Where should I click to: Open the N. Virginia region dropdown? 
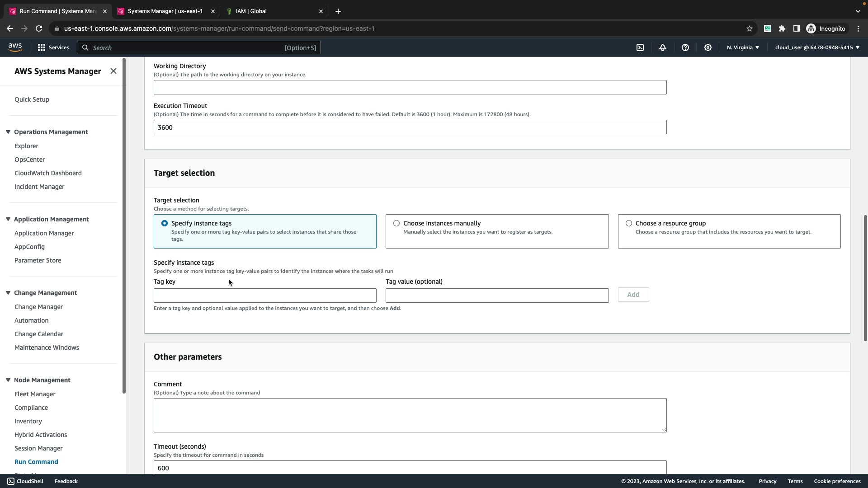click(743, 47)
